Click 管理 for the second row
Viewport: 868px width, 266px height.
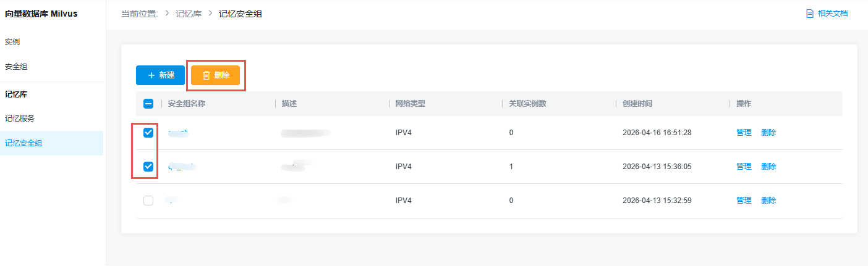(744, 167)
